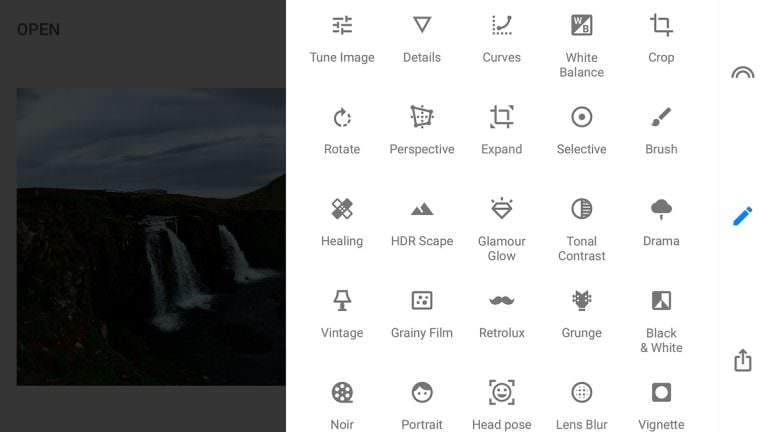
Task: Switch to the Tools pencil tab
Action: (x=743, y=216)
